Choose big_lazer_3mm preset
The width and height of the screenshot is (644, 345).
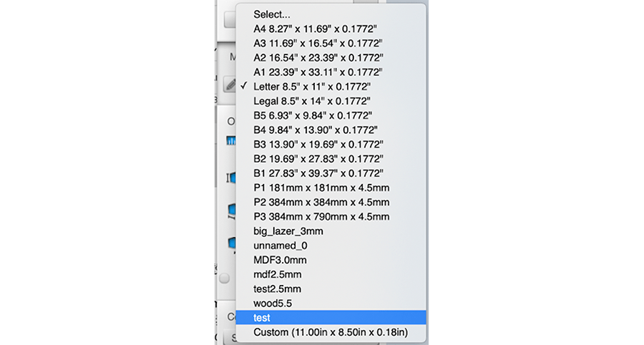click(x=331, y=231)
